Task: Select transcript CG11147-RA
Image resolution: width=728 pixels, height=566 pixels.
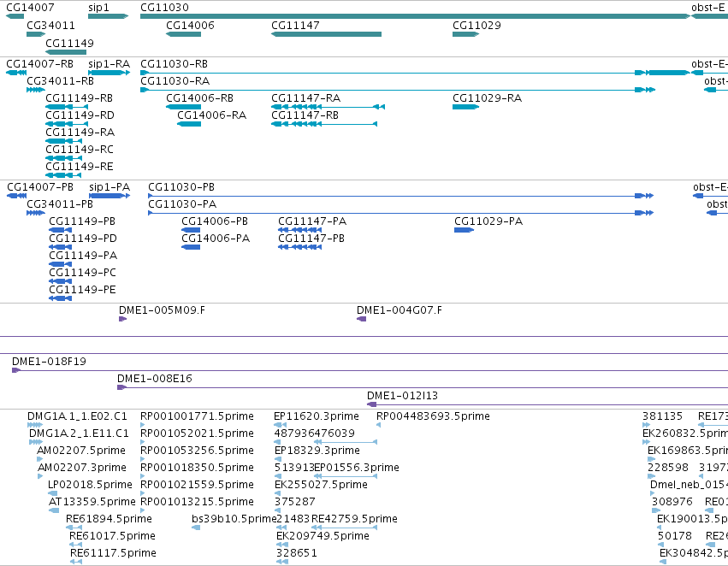Action: click(306, 98)
